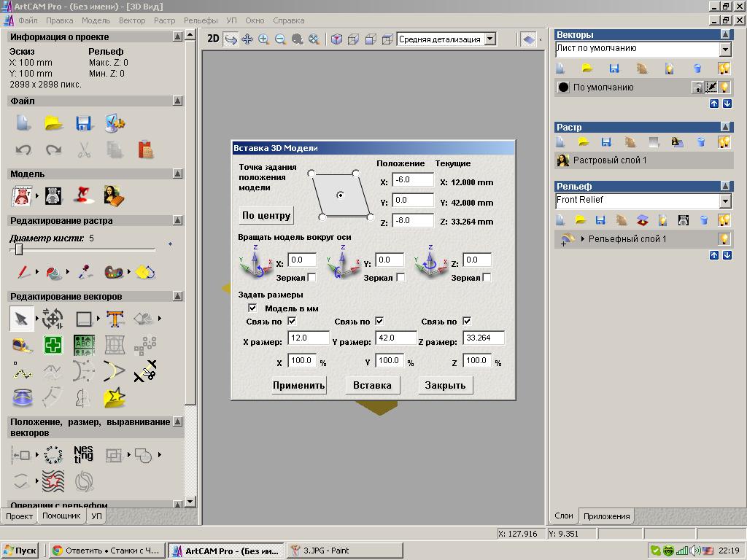
Task: Select the paint brush tool in bitmap editing
Action: [23, 272]
